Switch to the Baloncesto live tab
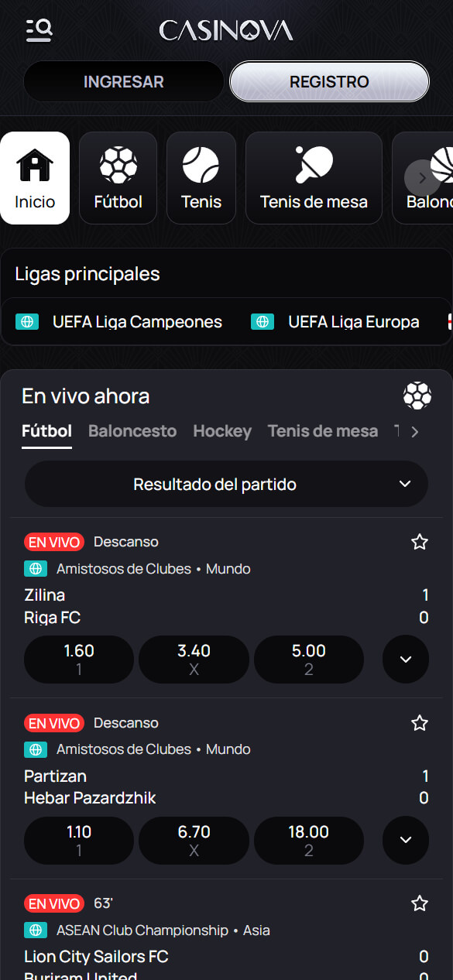 (x=132, y=431)
